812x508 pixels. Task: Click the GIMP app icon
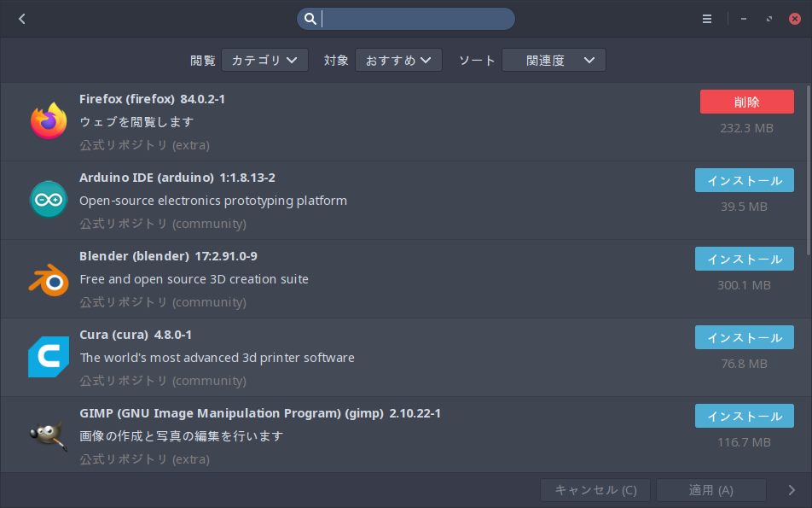(x=49, y=435)
